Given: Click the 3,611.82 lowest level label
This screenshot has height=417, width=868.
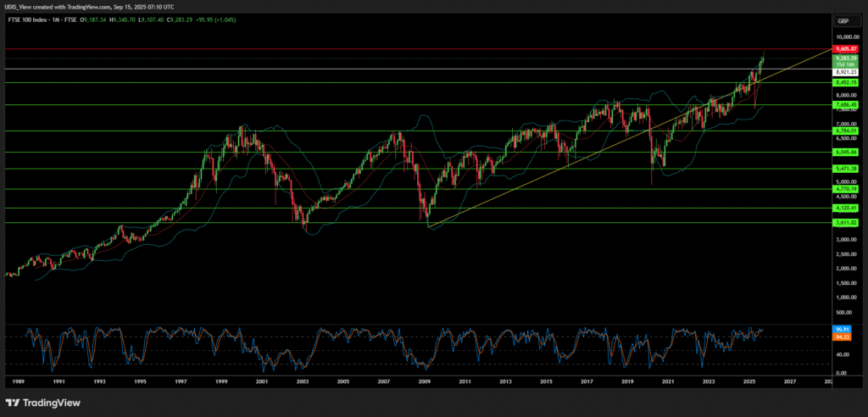Looking at the screenshot, I should pyautogui.click(x=847, y=223).
